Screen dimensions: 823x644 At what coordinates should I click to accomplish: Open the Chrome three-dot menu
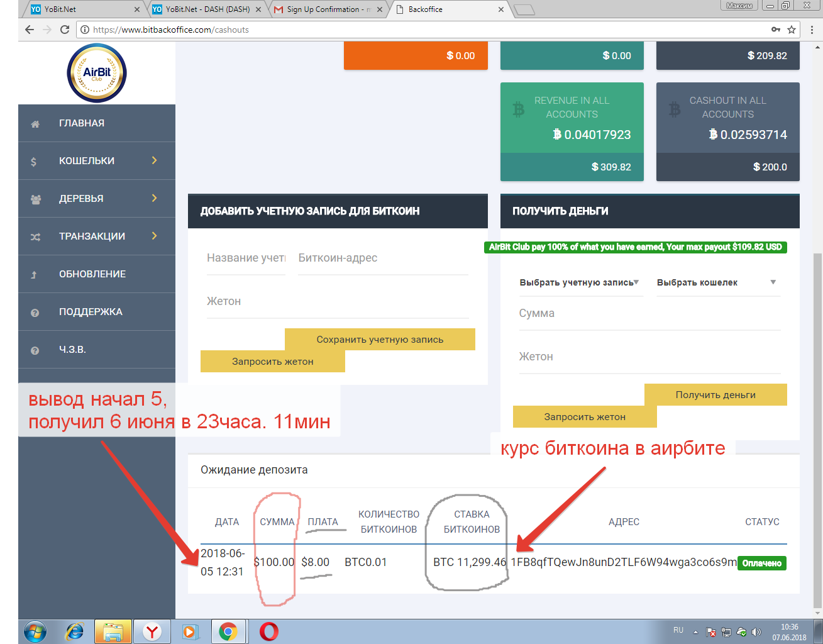[x=812, y=30]
